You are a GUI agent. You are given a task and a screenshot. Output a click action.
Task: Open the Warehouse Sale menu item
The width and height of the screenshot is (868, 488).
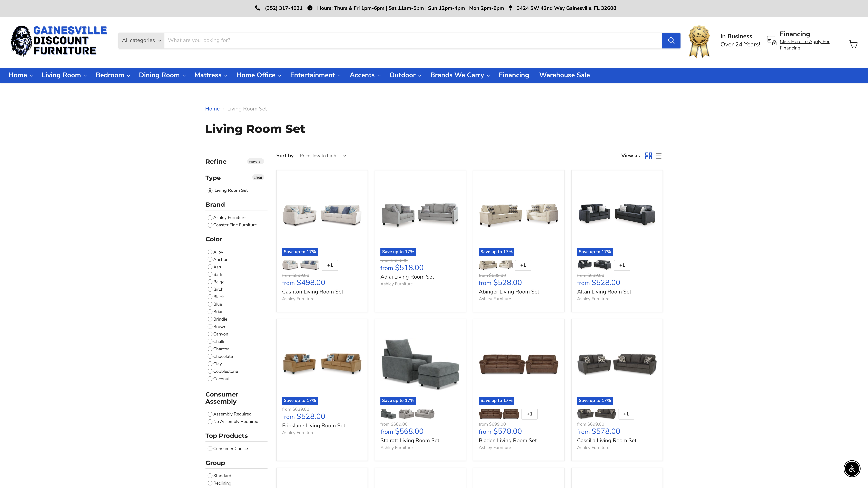[564, 75]
